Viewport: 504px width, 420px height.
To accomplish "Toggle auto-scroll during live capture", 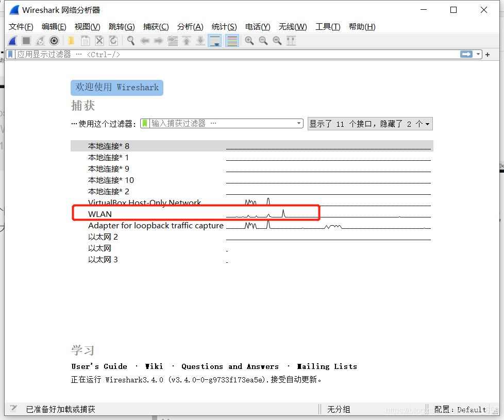I will pos(215,41).
